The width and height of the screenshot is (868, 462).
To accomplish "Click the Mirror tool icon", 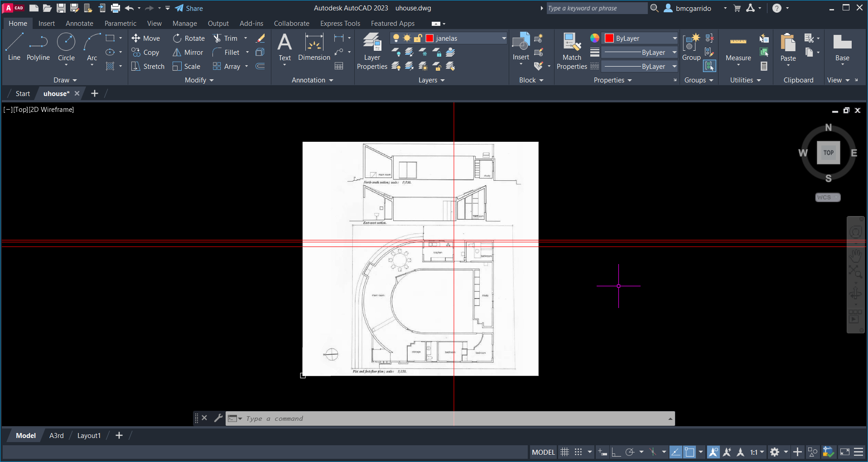I will click(x=177, y=53).
